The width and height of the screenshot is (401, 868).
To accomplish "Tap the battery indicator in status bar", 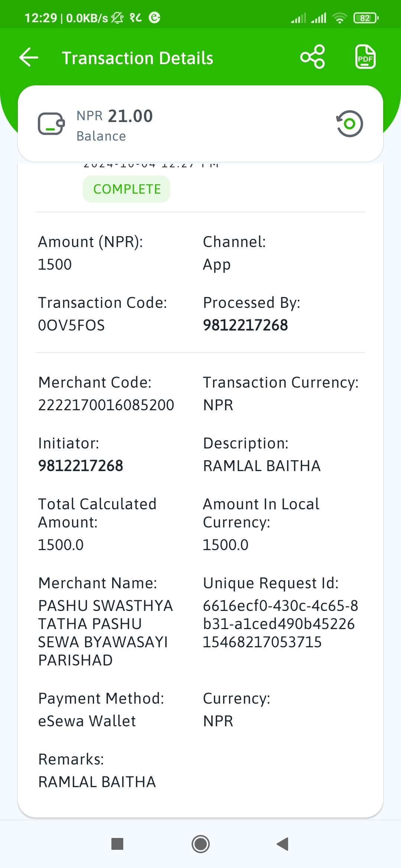I will click(x=366, y=18).
